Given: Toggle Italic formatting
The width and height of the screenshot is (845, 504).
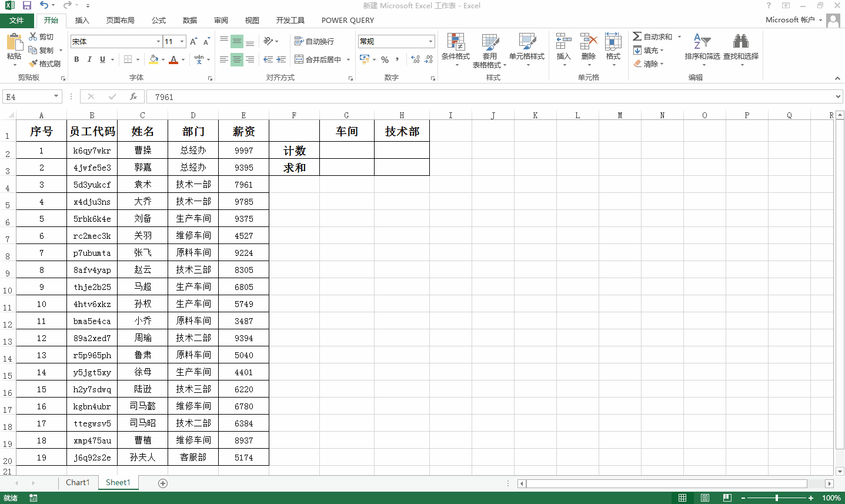Looking at the screenshot, I should 89,59.
